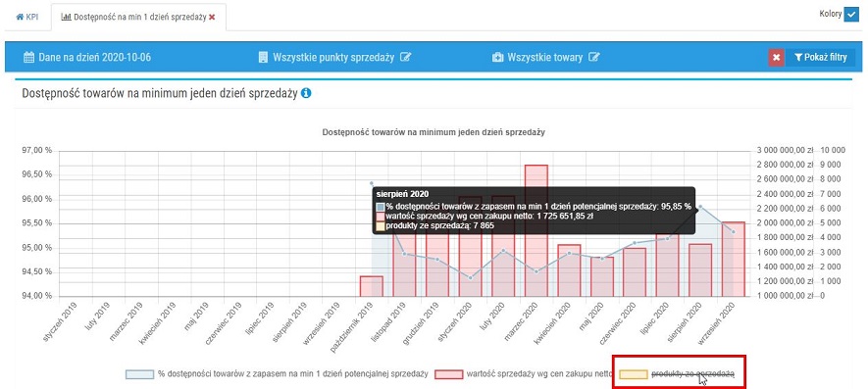
Task: Edit Wszystkie towary selection icon
Action: coord(594,57)
